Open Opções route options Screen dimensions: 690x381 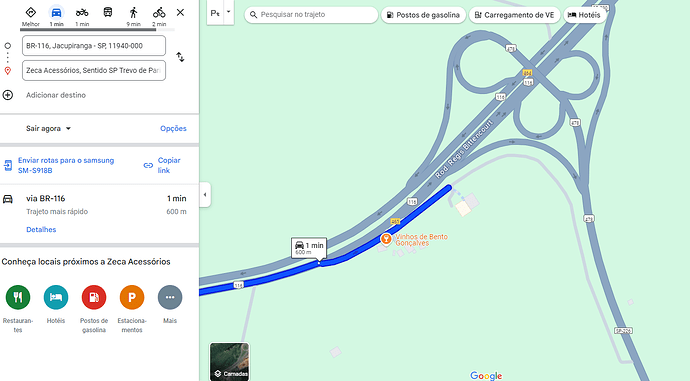173,128
